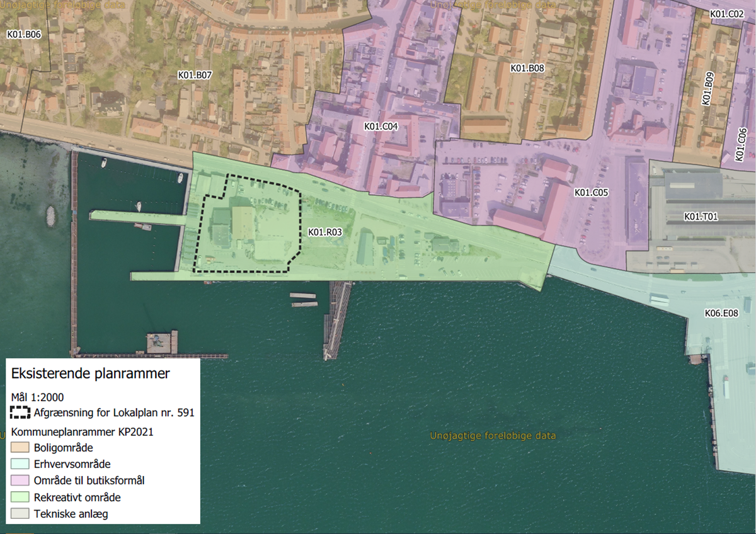Click the vertical K01.C06 label
The width and height of the screenshot is (756, 534).
(x=742, y=143)
